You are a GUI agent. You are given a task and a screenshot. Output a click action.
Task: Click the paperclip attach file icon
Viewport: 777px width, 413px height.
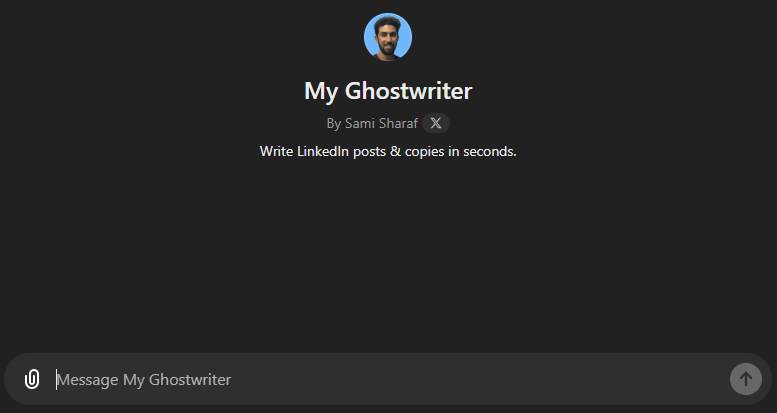(32, 379)
